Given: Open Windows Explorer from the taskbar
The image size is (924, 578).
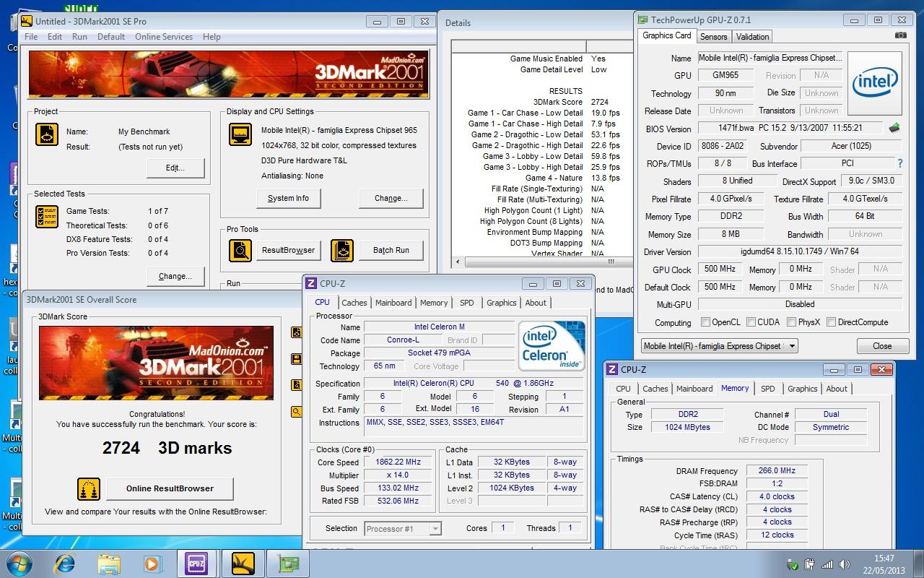Looking at the screenshot, I should [108, 564].
